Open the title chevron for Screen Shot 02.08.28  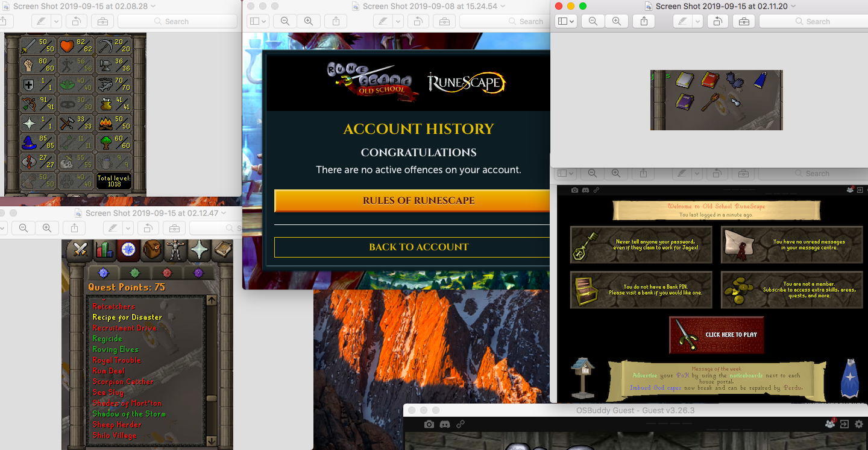(153, 6)
